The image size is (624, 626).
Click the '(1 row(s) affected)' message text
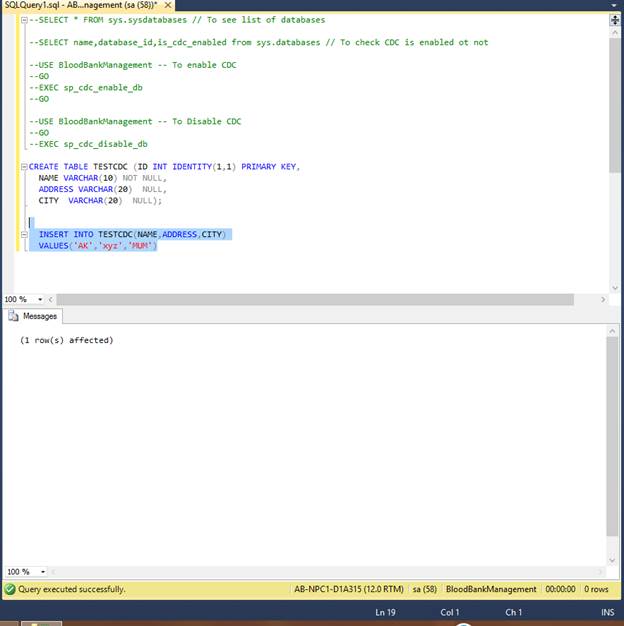coord(67,340)
